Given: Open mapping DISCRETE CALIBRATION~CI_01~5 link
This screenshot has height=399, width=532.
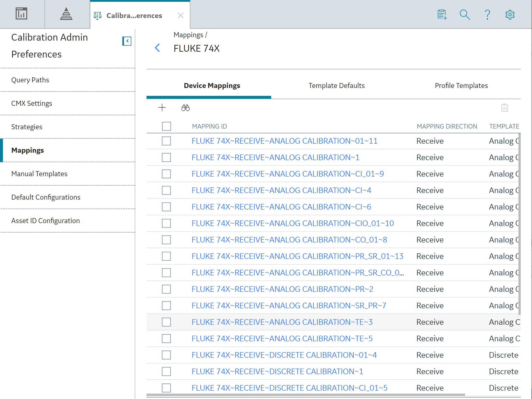Looking at the screenshot, I should (x=290, y=388).
